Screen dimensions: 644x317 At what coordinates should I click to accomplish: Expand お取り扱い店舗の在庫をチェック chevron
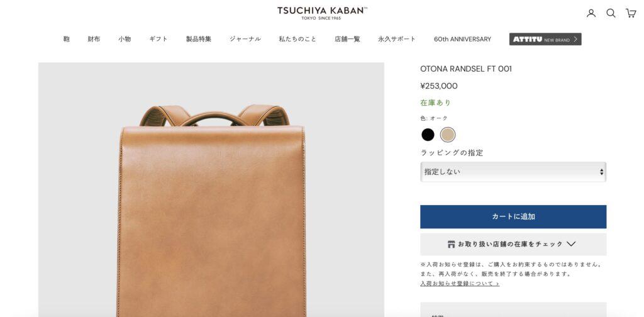point(571,244)
